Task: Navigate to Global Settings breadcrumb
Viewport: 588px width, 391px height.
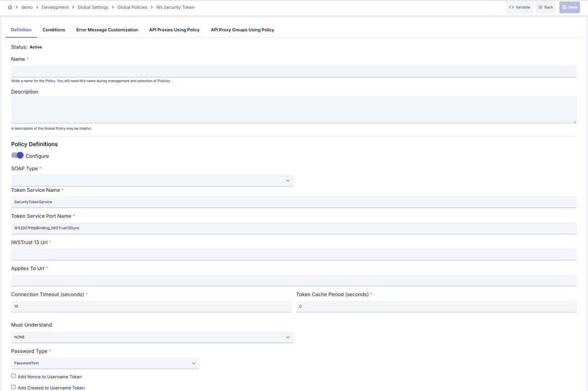Action: 93,7
